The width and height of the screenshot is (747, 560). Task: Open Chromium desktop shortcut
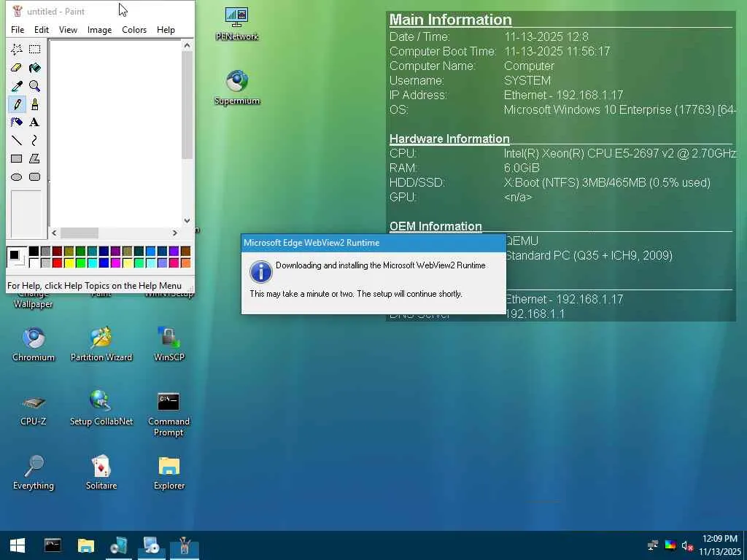click(x=34, y=345)
